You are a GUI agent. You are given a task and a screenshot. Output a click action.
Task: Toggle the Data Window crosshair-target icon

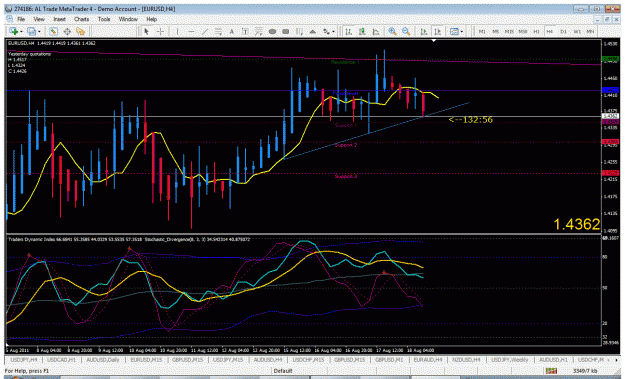click(67, 31)
